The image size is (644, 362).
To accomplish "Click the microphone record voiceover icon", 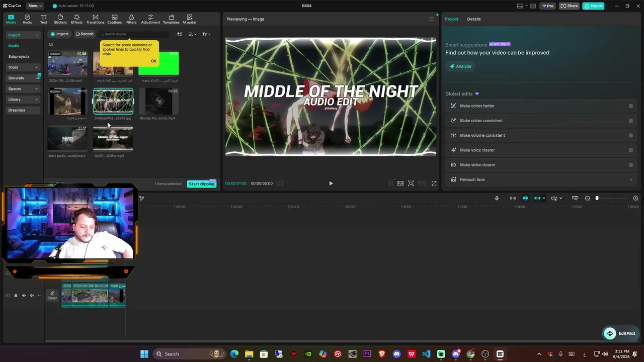I will pyautogui.click(x=497, y=198).
